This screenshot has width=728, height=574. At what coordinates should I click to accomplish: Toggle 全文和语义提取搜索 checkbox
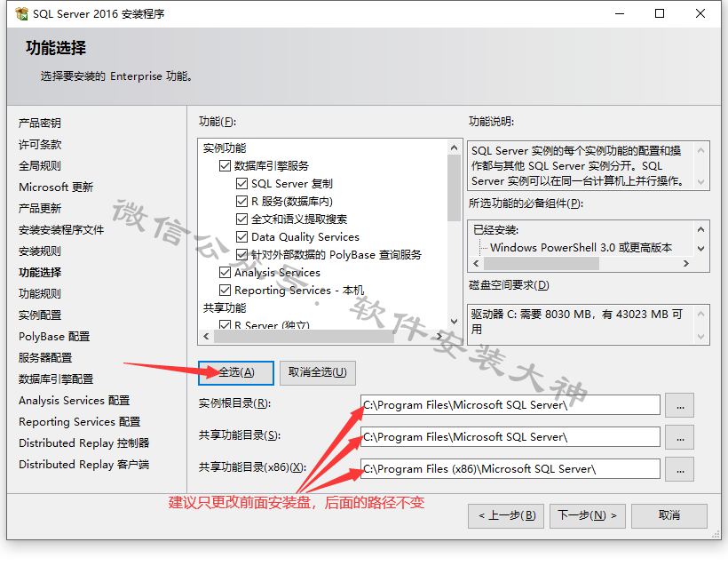[x=241, y=219]
